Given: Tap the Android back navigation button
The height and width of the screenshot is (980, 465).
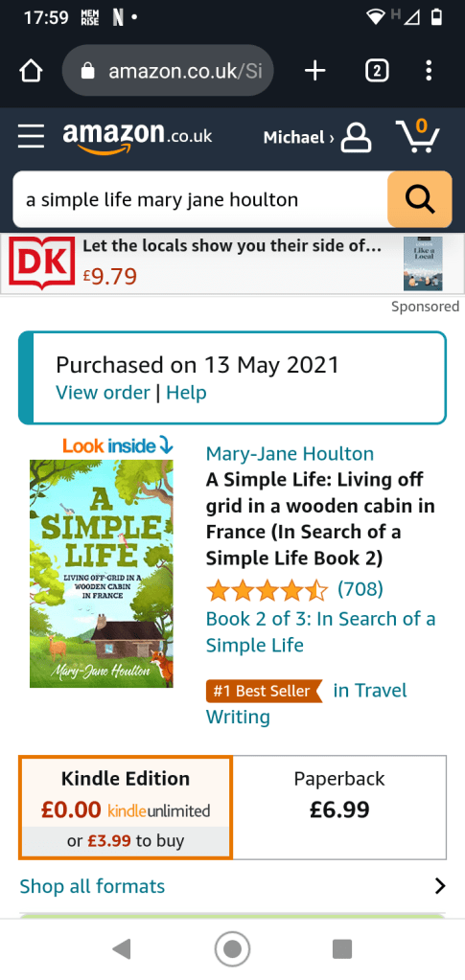Looking at the screenshot, I should 122,948.
